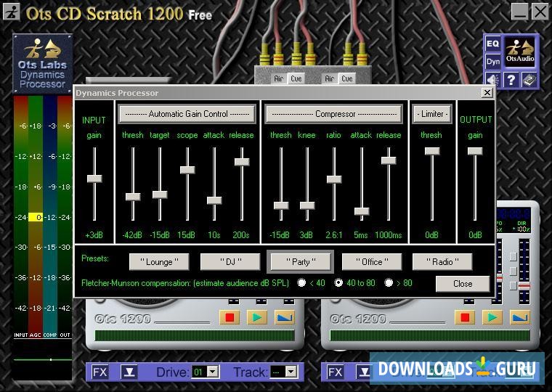The height and width of the screenshot is (392, 552).
Task: Click the blue fade icon on left deck
Action: (x=285, y=317)
